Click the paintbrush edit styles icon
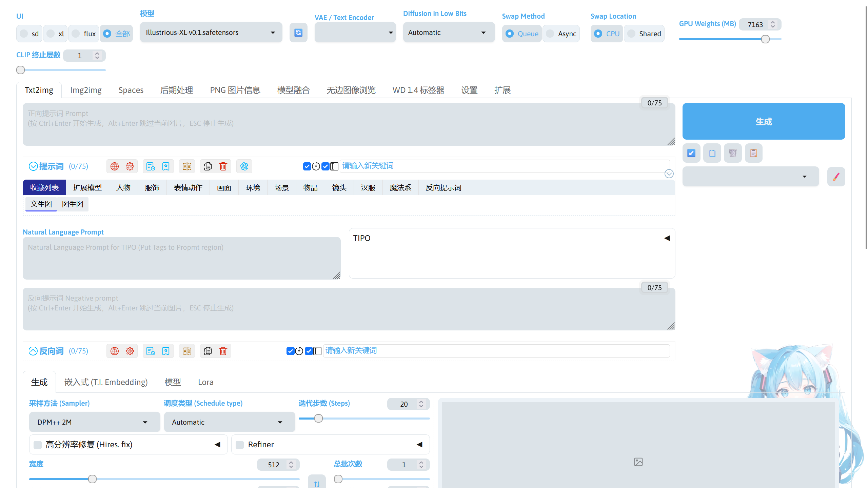Image resolution: width=868 pixels, height=488 pixels. 836,177
